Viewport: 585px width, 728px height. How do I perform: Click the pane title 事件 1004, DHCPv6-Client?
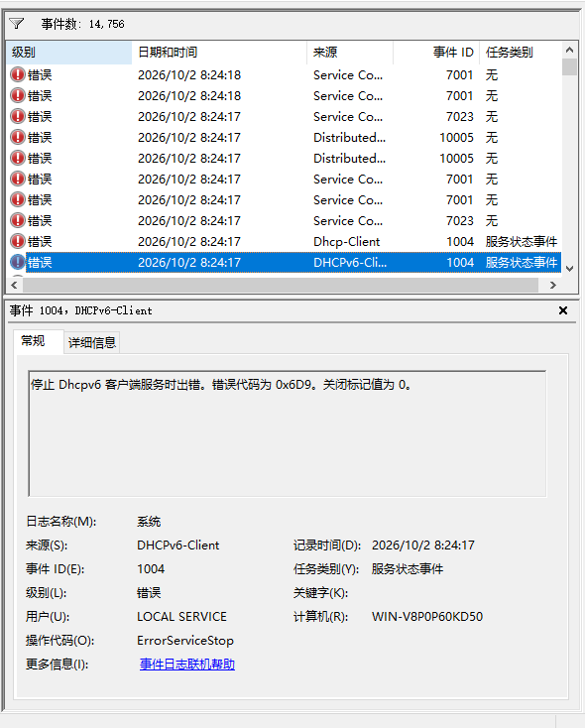(80, 310)
